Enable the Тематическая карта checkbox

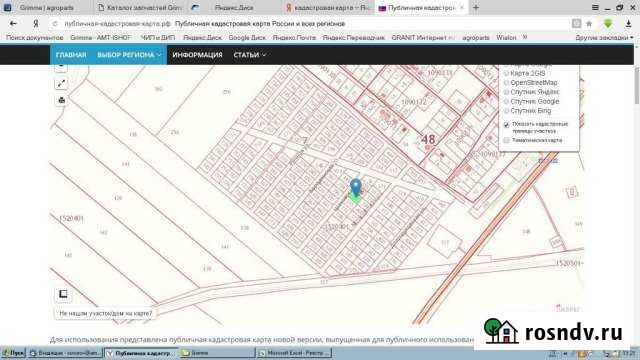click(507, 140)
